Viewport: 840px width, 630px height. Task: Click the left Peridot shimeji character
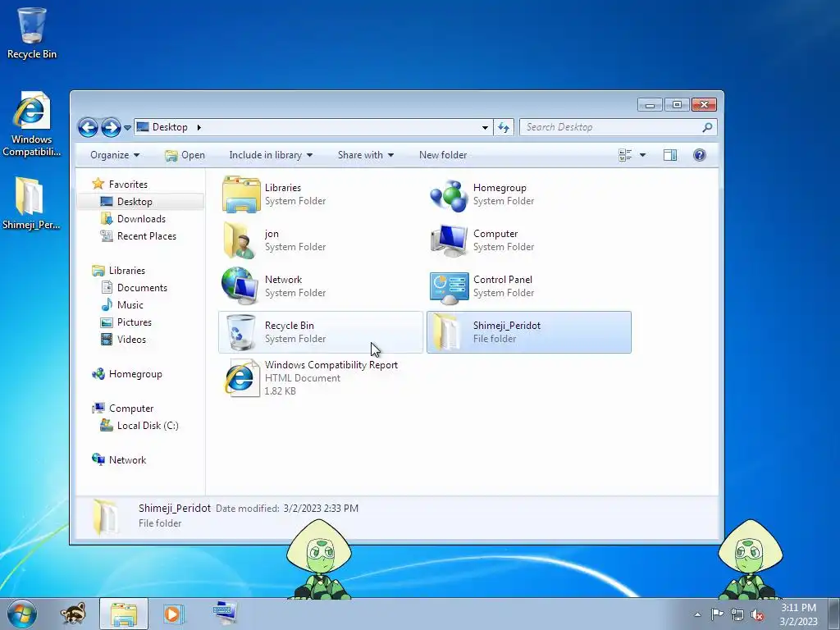[x=319, y=559]
